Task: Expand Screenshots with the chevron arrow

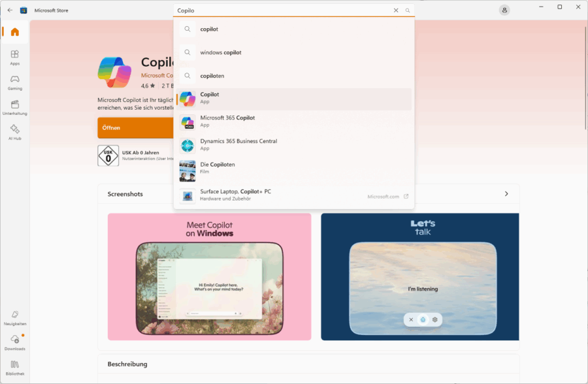Action: (506, 194)
